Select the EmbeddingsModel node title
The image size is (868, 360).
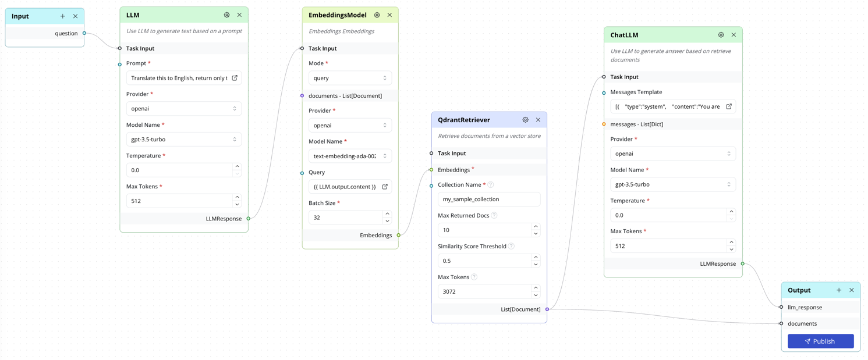pos(338,15)
